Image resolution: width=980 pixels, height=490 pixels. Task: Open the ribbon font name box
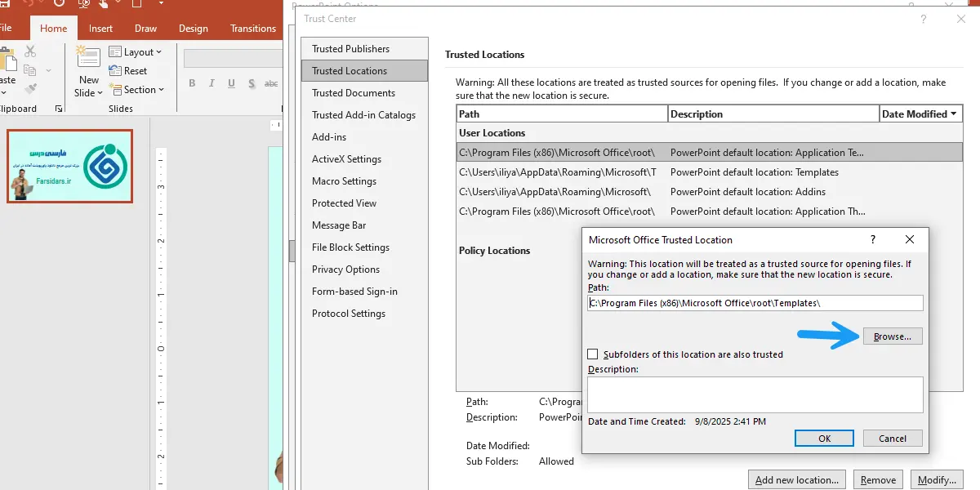(233, 58)
